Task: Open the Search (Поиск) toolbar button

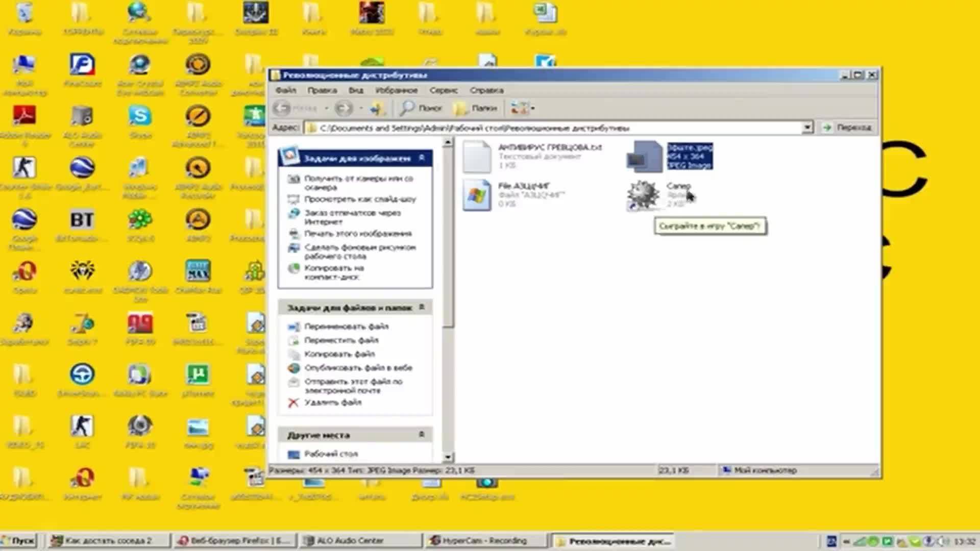Action: (x=421, y=108)
